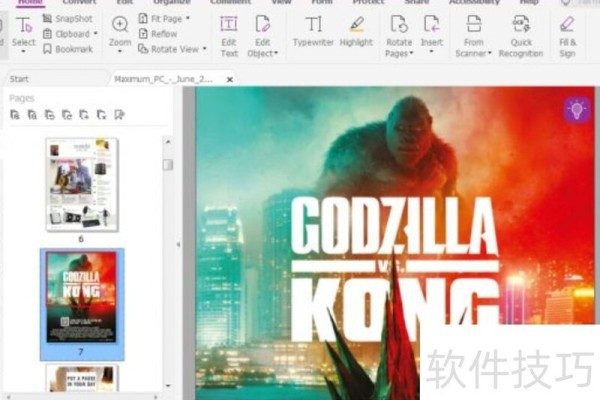Viewport: 600px width, 400px height.
Task: Open page 6 thumbnail
Action: click(x=82, y=184)
